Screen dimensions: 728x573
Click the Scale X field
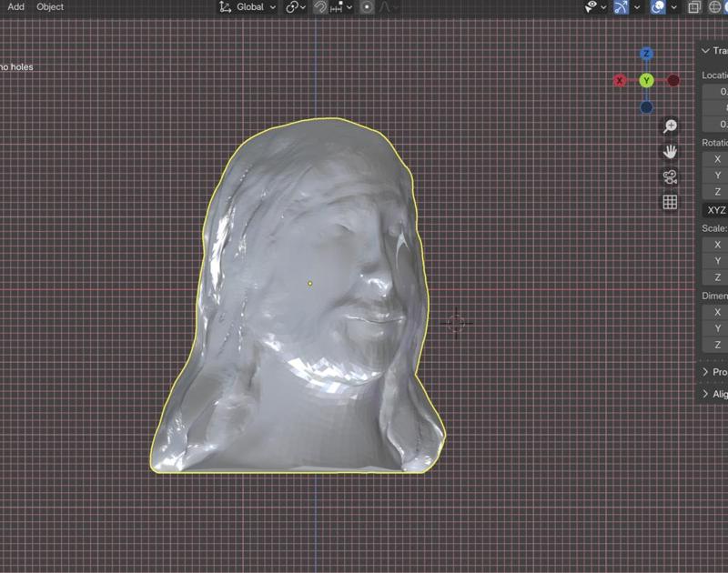click(x=715, y=245)
